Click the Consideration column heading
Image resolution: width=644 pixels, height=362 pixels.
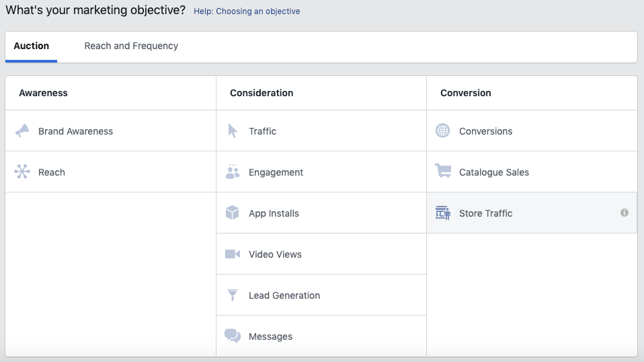click(x=261, y=93)
